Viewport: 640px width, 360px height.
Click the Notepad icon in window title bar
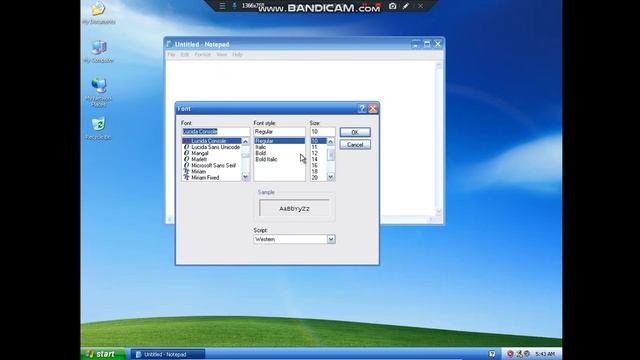pos(169,44)
